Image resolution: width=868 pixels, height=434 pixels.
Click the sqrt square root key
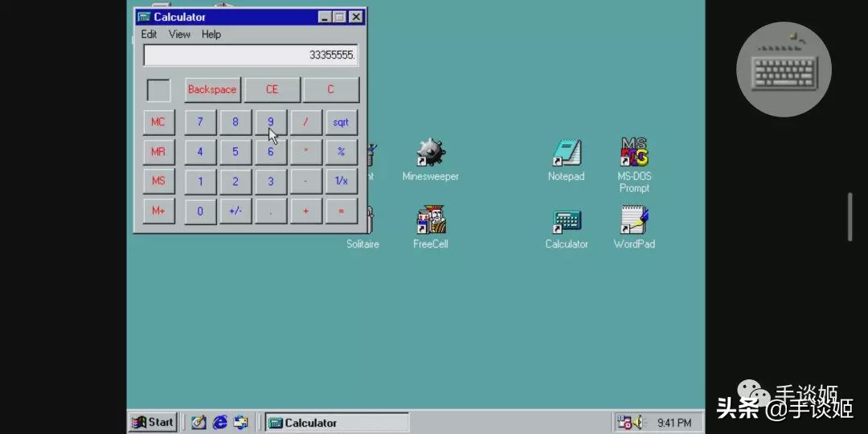(342, 122)
